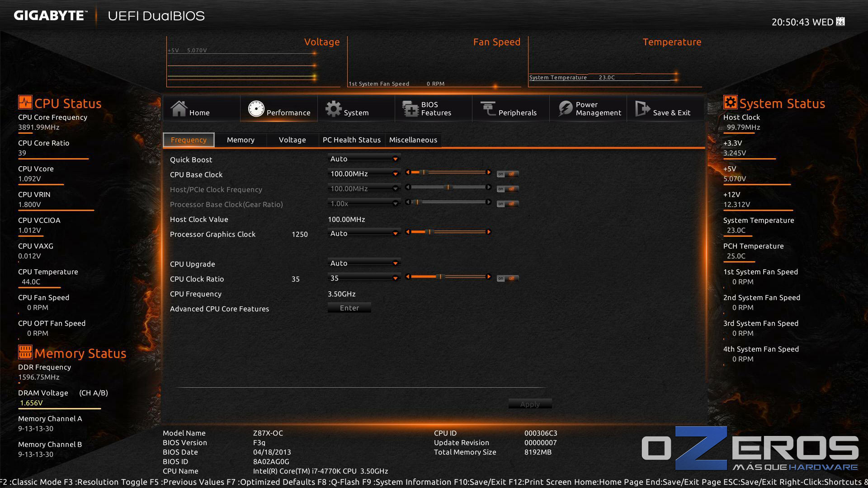Viewport: 868px width, 488px height.
Task: Click the CPU Status waveform icon
Action: [x=25, y=102]
